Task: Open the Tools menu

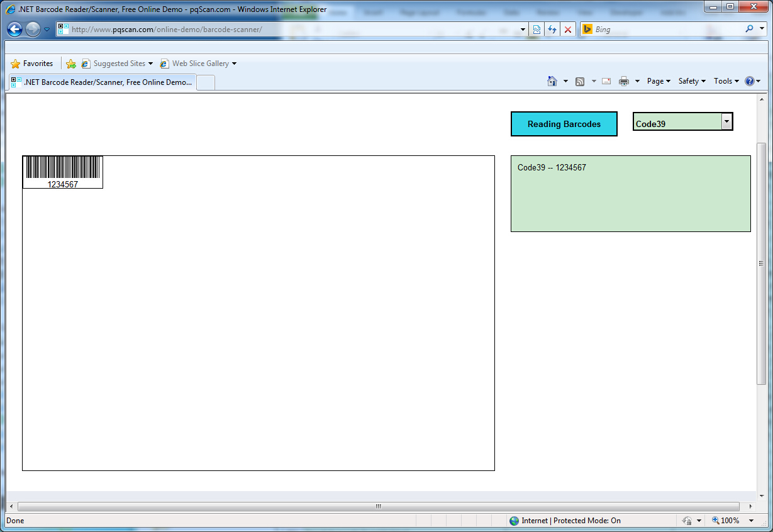Action: (x=726, y=81)
